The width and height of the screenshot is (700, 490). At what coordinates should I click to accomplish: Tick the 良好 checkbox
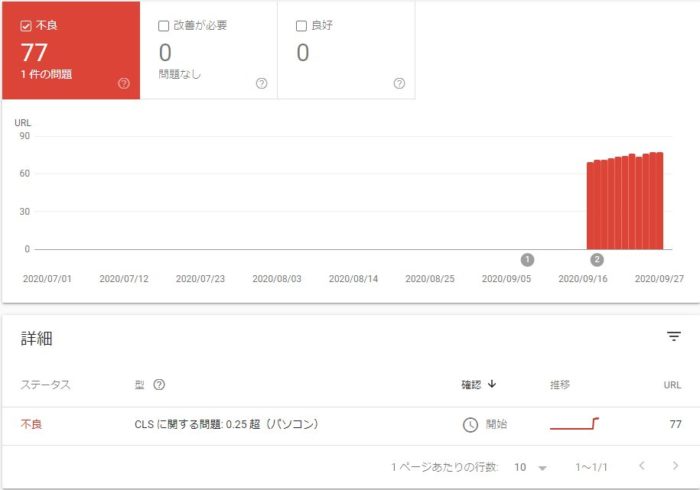coord(301,26)
